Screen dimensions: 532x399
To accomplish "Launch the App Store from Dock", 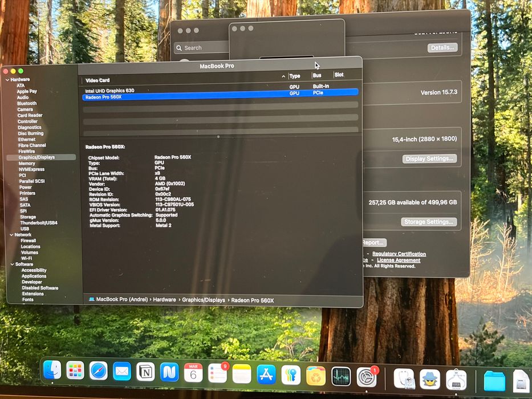I will [266, 375].
